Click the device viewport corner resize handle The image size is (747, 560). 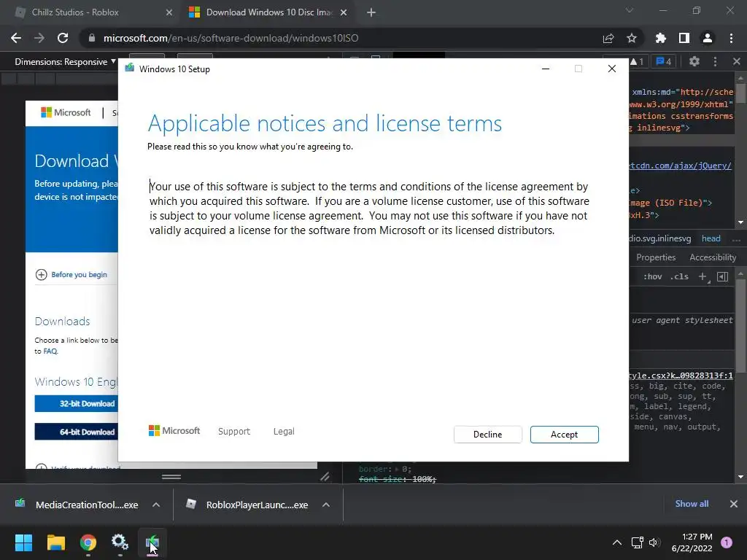[x=325, y=476]
